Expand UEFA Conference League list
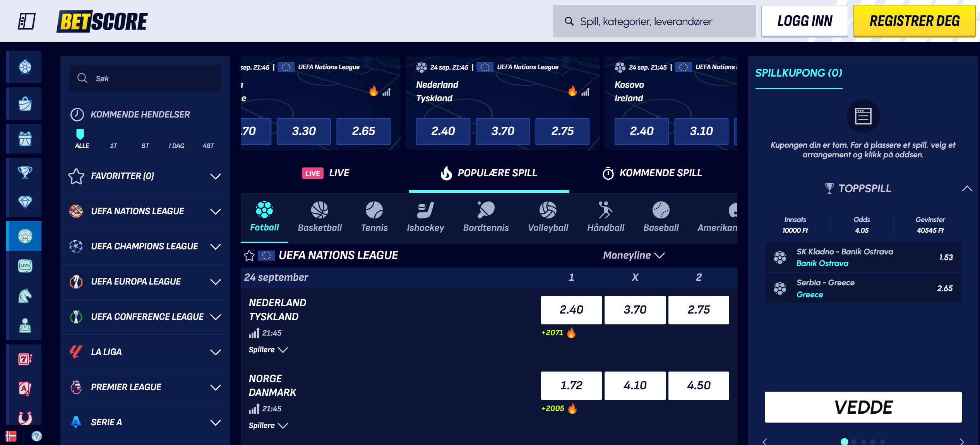The image size is (980, 445). 145,317
